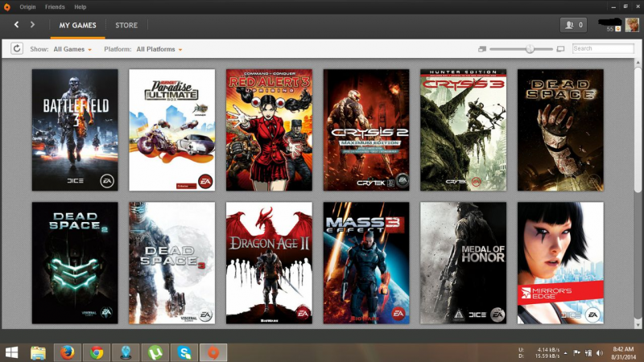The height and width of the screenshot is (362, 644).
Task: Click the network tray icon
Action: pyautogui.click(x=588, y=353)
